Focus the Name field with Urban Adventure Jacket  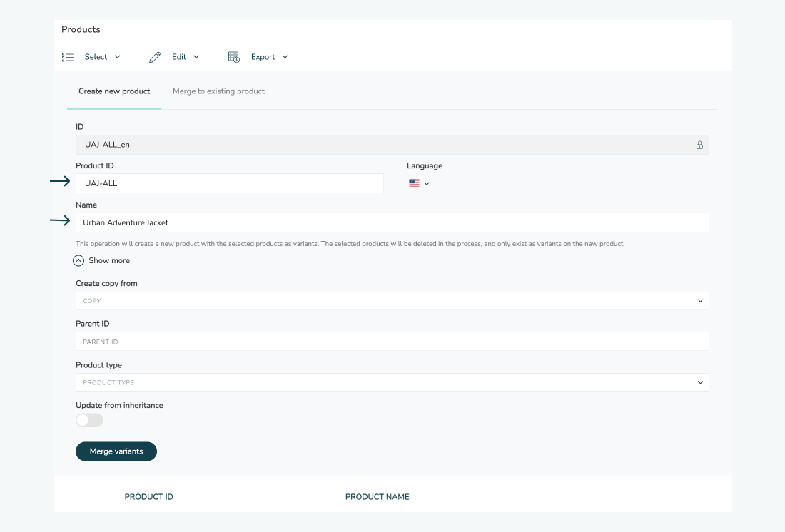pyautogui.click(x=392, y=222)
